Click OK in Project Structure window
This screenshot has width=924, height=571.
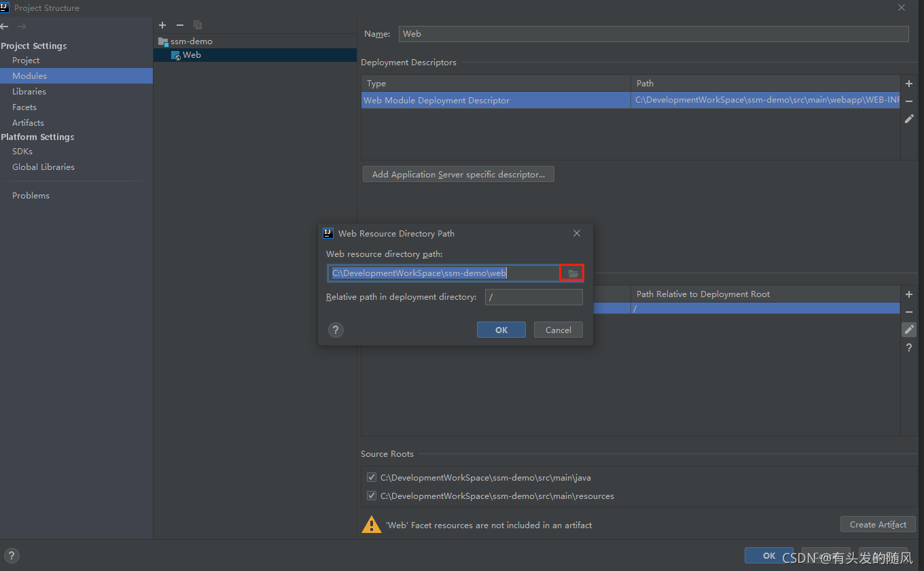click(769, 555)
